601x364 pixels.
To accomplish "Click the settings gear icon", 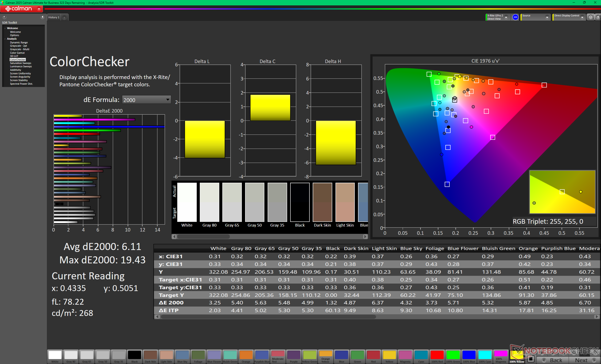I will click(590, 17).
